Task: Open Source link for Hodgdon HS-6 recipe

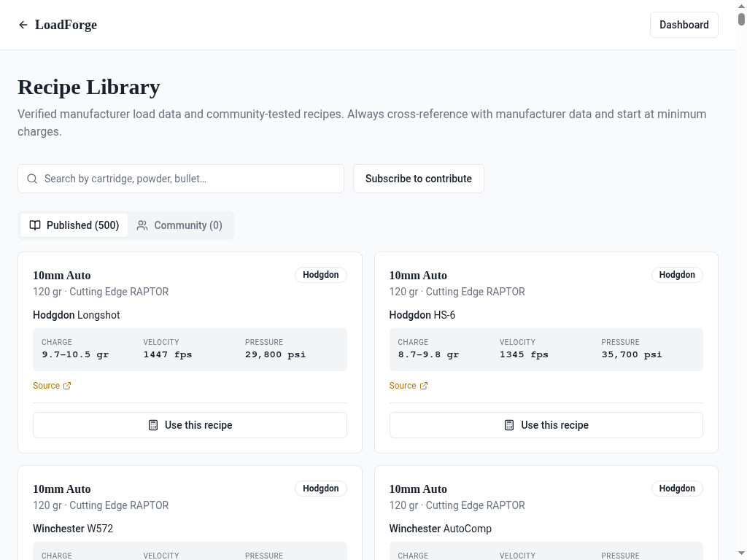Action: pyautogui.click(x=409, y=386)
